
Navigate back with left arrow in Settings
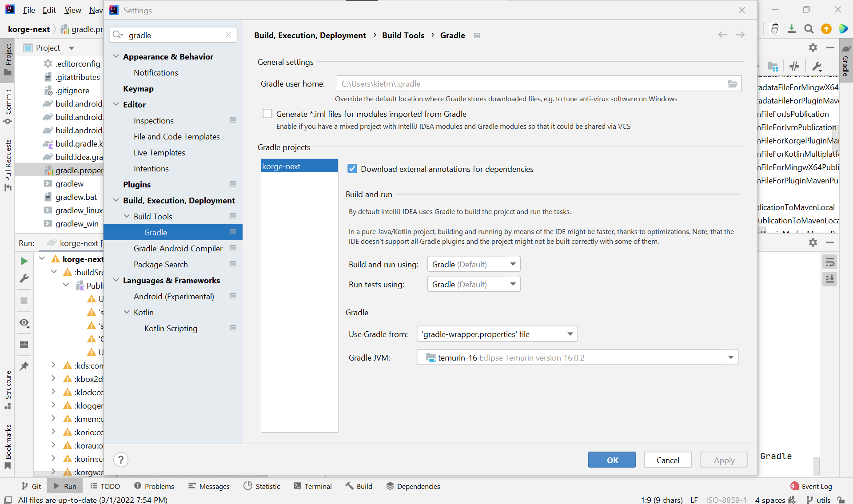click(x=722, y=35)
